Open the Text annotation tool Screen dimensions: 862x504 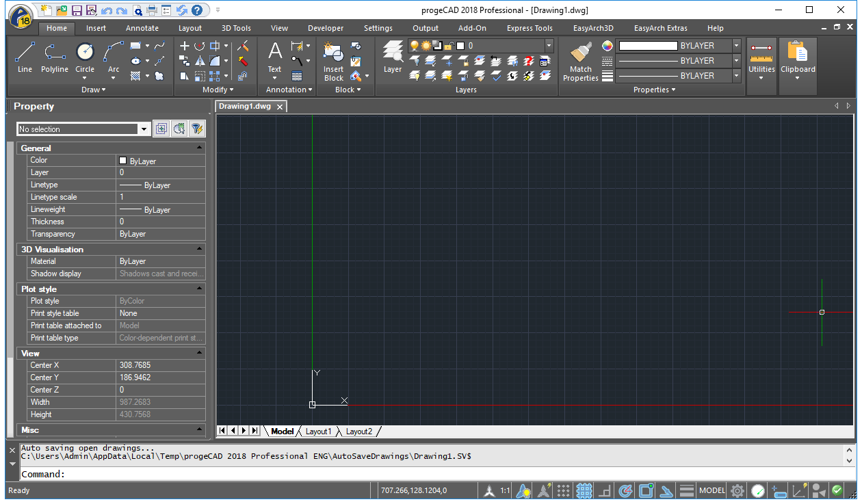click(274, 57)
